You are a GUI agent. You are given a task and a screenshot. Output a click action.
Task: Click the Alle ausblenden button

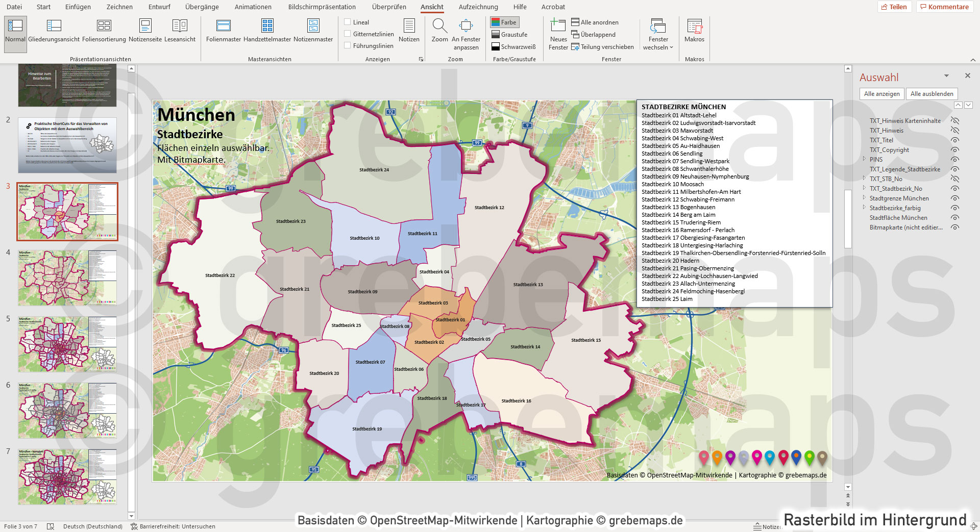[931, 93]
